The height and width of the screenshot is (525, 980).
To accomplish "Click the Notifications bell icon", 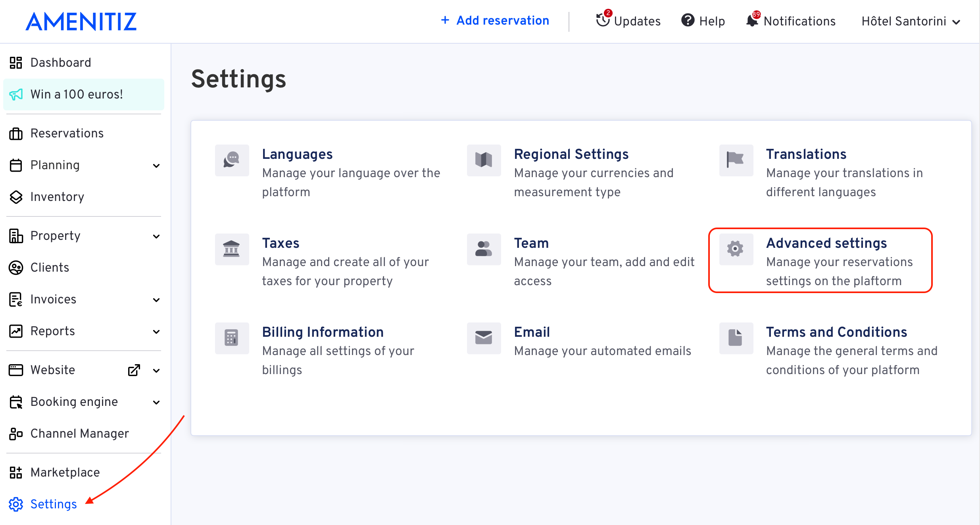I will [x=752, y=20].
